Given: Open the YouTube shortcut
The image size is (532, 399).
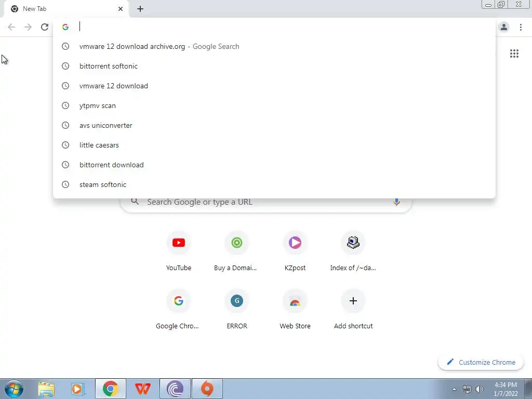Looking at the screenshot, I should (179, 251).
